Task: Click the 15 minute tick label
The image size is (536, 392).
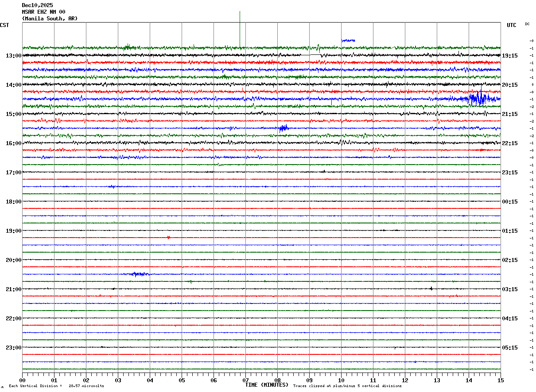Action: [501, 380]
